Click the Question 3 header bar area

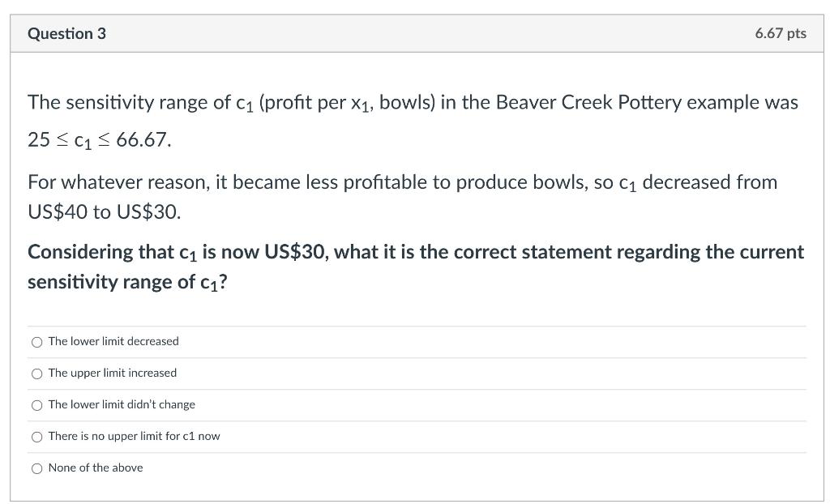tap(415, 34)
